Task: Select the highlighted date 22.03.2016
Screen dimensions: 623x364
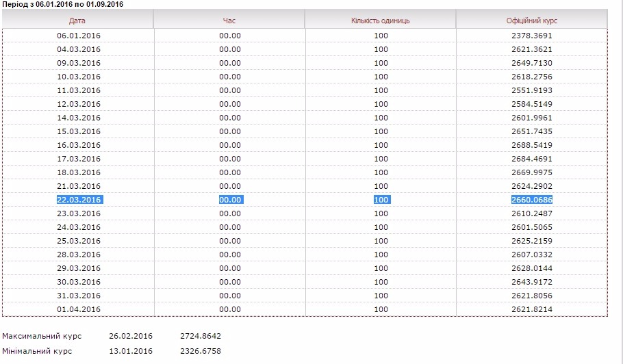Action: [x=79, y=200]
